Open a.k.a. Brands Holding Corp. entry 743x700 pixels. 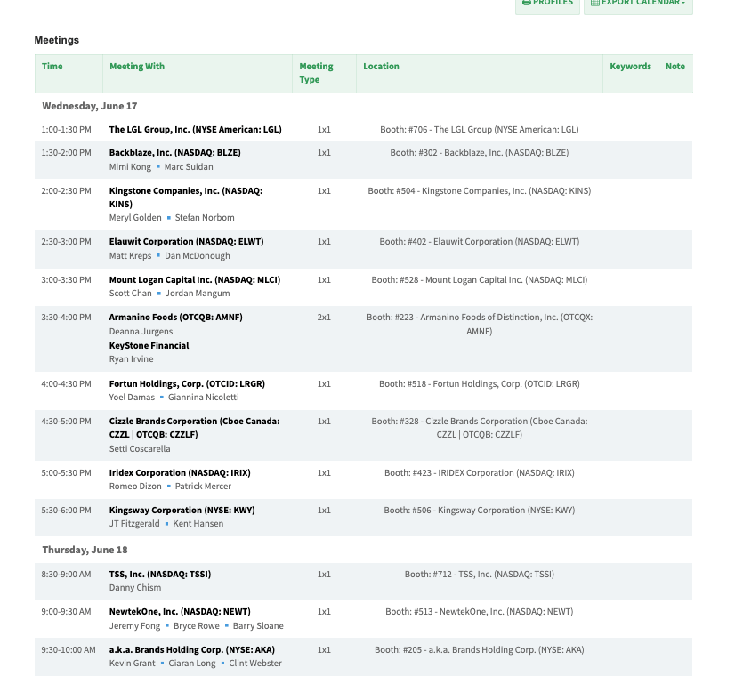click(192, 650)
